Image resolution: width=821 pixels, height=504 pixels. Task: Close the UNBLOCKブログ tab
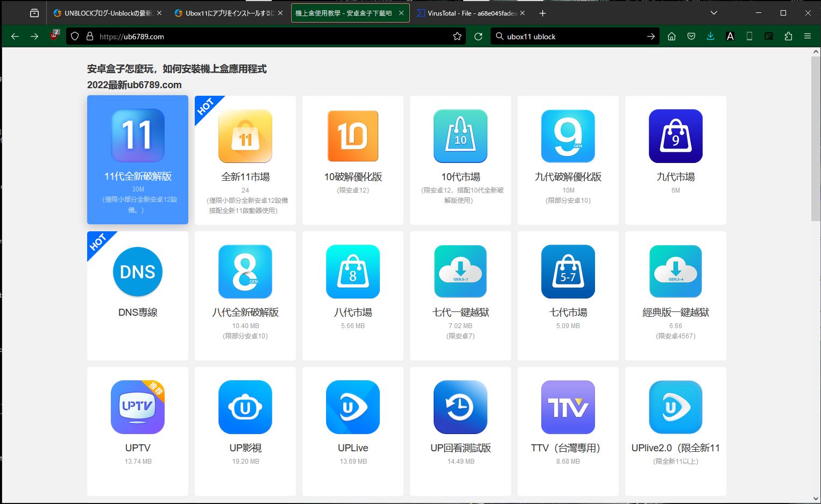tap(159, 13)
